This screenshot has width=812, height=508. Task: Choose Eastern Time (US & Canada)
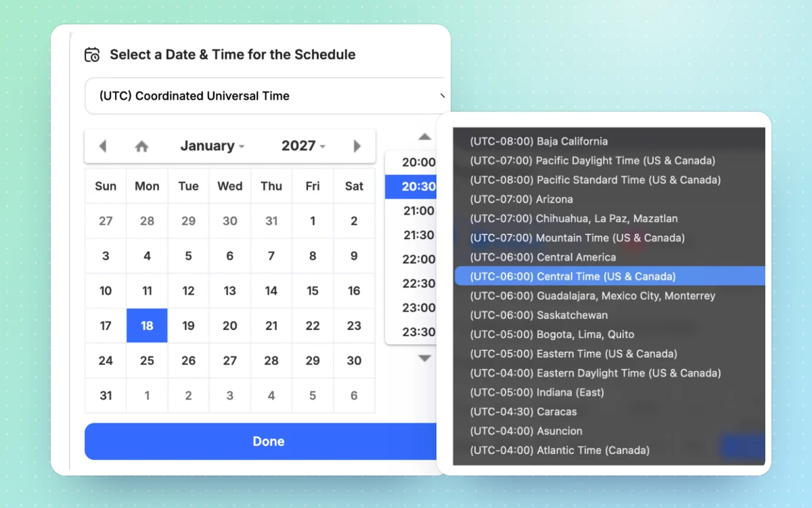610,354
